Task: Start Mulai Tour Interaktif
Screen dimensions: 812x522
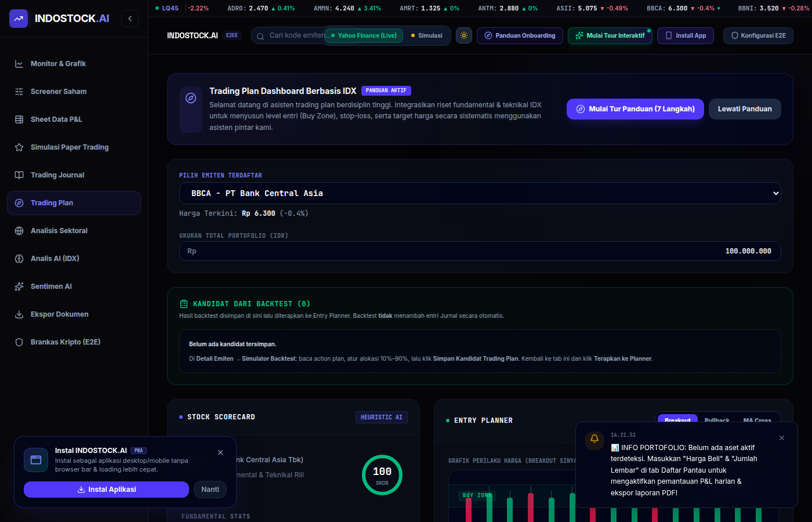Action: pyautogui.click(x=610, y=35)
